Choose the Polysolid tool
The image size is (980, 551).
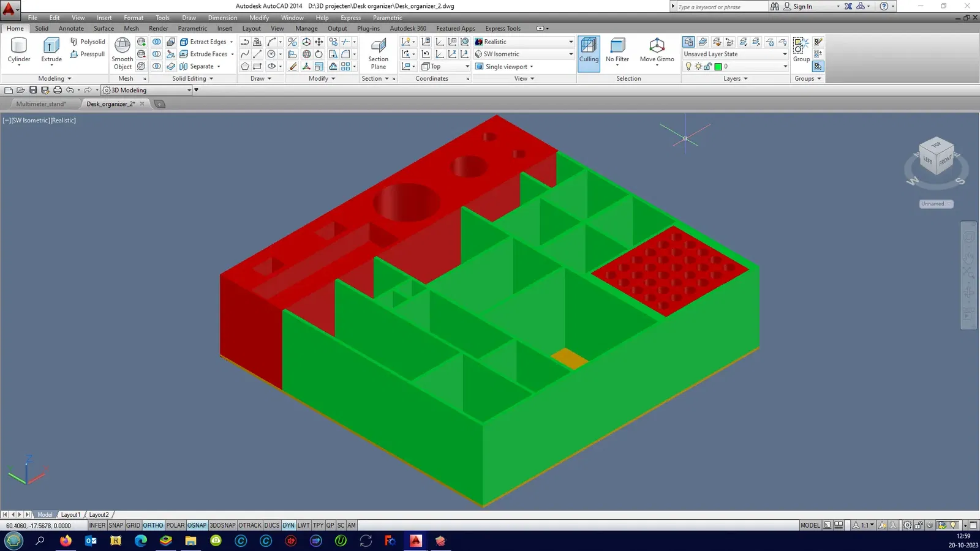pos(88,42)
